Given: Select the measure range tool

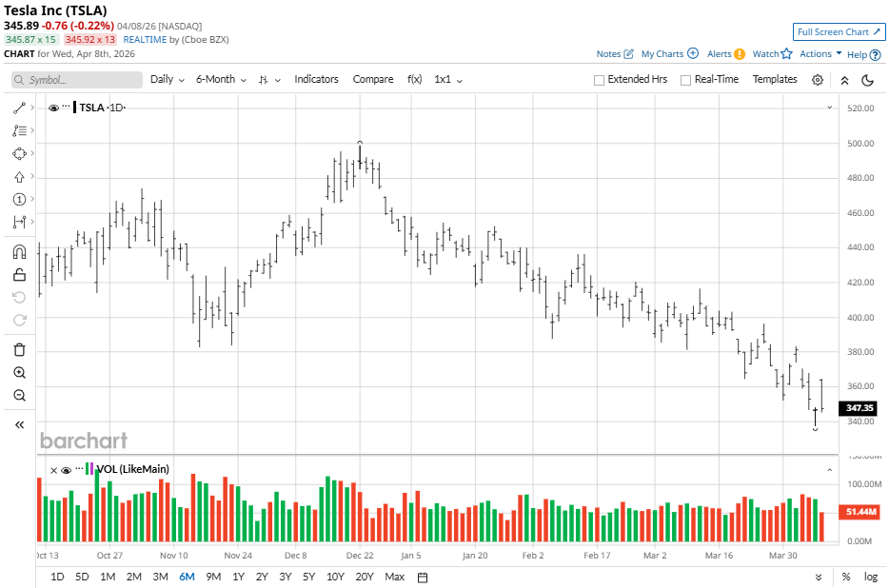Looking at the screenshot, I should point(19,222).
